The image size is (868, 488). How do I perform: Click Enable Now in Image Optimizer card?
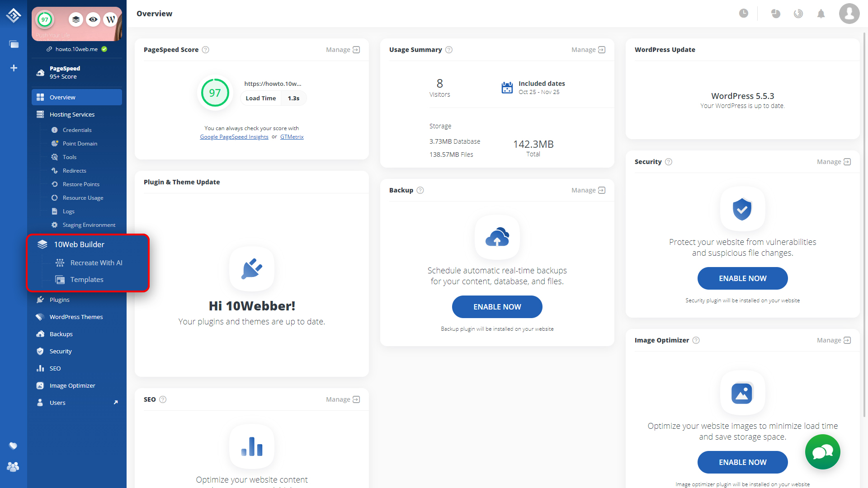pos(742,462)
